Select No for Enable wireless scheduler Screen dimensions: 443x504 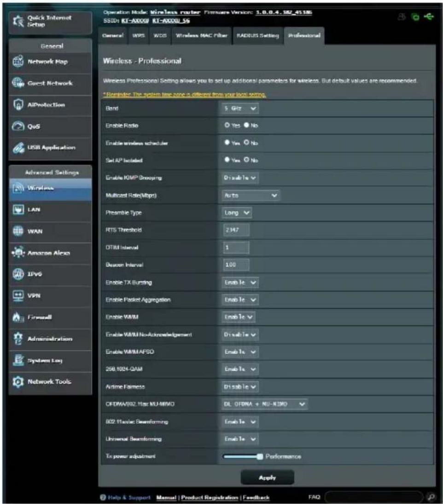[246, 142]
